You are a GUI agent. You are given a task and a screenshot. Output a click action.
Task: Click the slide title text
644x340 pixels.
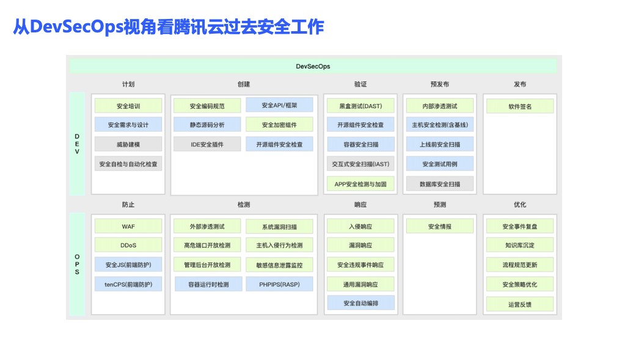tap(168, 27)
